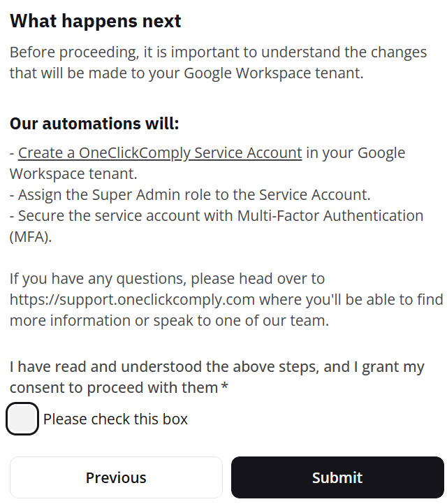Click the 'What happens next' heading
This screenshot has width=447, height=504.
pos(96,21)
